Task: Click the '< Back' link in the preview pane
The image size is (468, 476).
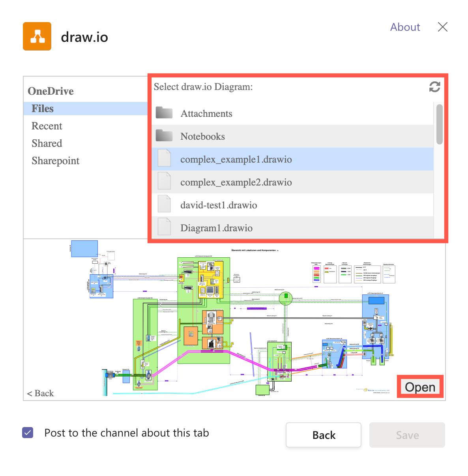Action: 40,393
